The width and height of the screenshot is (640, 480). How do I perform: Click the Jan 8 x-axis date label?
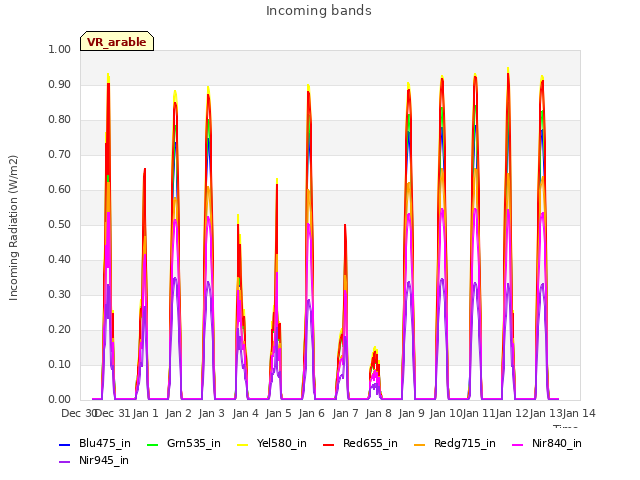tap(379, 413)
